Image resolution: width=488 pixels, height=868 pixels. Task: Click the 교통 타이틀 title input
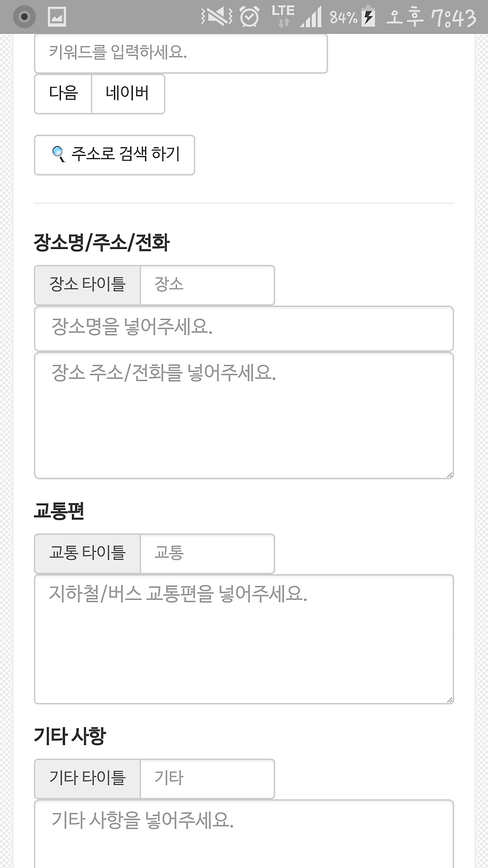[x=207, y=553]
